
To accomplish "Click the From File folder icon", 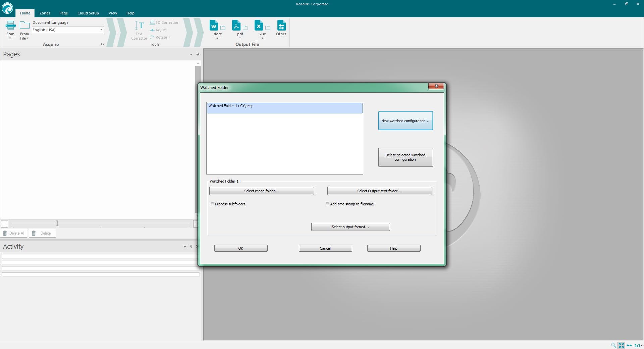I will coord(24,26).
